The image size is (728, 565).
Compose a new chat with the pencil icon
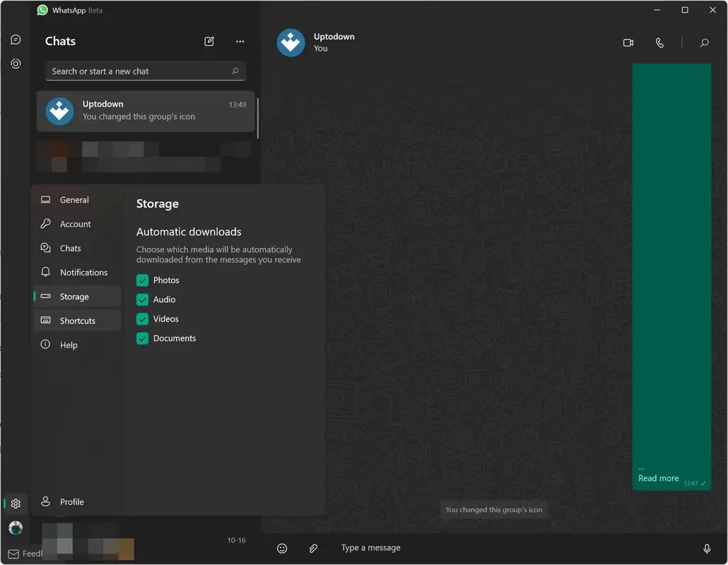click(x=209, y=41)
